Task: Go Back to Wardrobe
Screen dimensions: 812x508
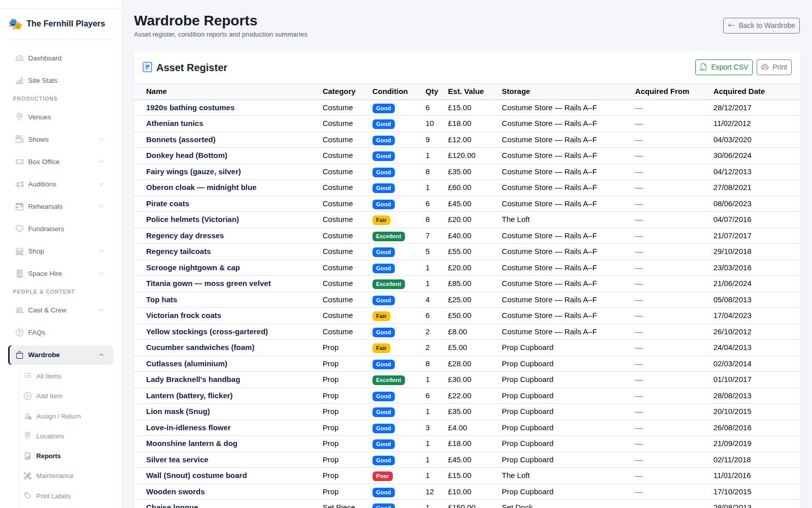Action: coord(761,25)
